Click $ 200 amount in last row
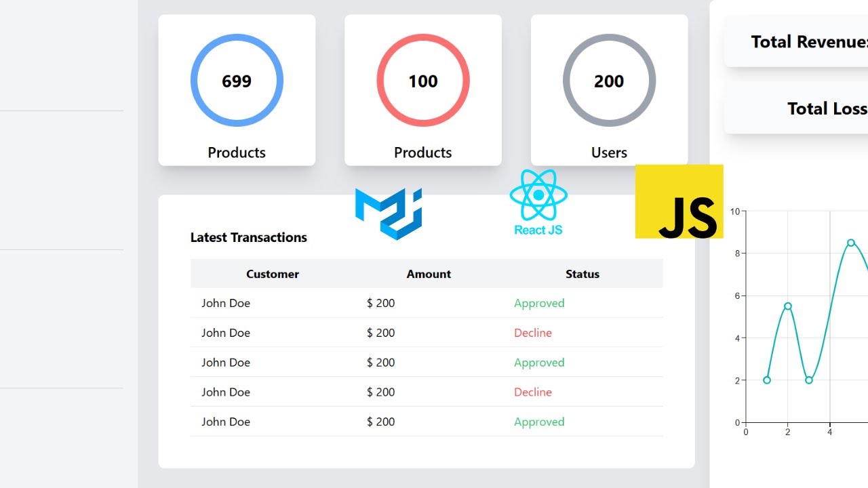This screenshot has height=488, width=868. pyautogui.click(x=380, y=422)
